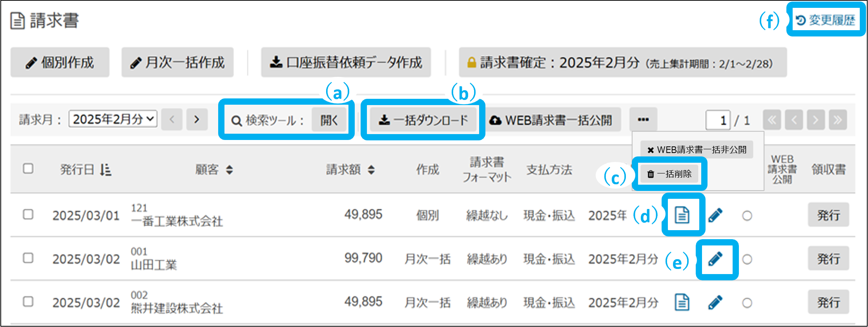Select the checkbox for 一番工業株式会社 row
Viewport: 868px width, 327px height.
tap(28, 214)
